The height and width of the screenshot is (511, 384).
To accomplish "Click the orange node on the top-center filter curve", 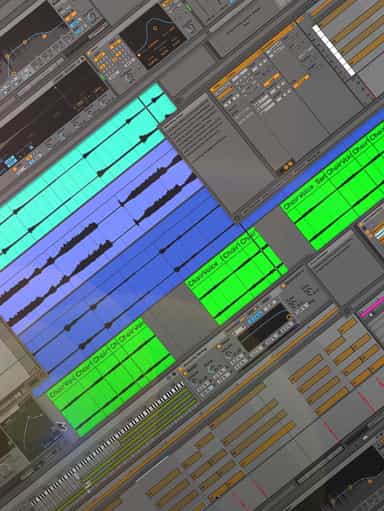I will coord(155,28).
